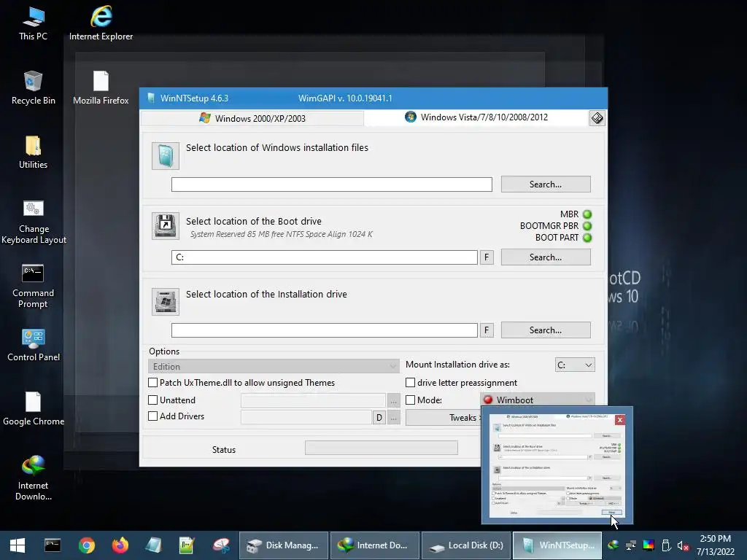The height and width of the screenshot is (560, 747).
Task: Open the Tweaks button
Action: pyautogui.click(x=444, y=418)
